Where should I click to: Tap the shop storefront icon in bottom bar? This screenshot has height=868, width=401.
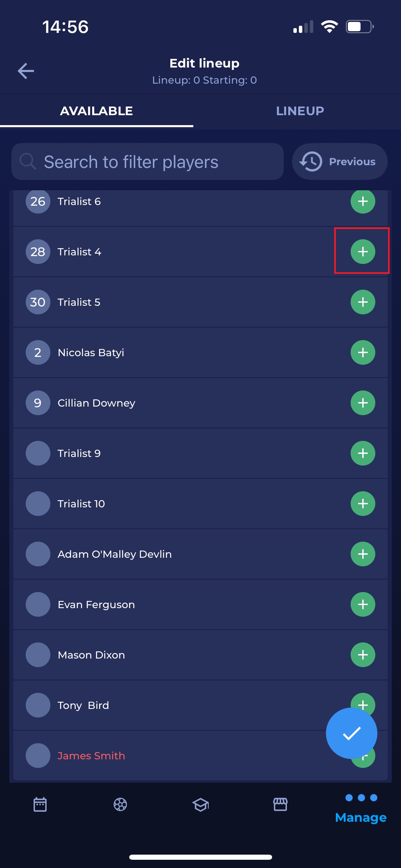tap(280, 804)
